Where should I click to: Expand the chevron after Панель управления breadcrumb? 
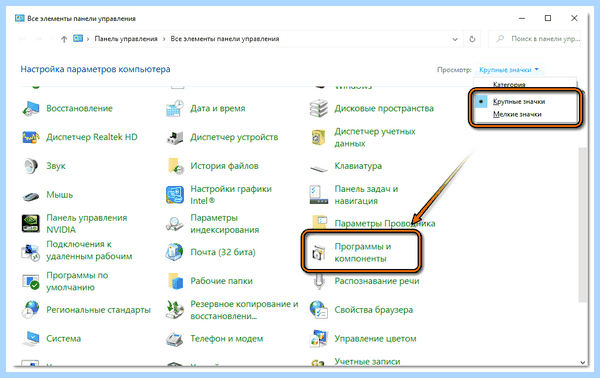(164, 39)
